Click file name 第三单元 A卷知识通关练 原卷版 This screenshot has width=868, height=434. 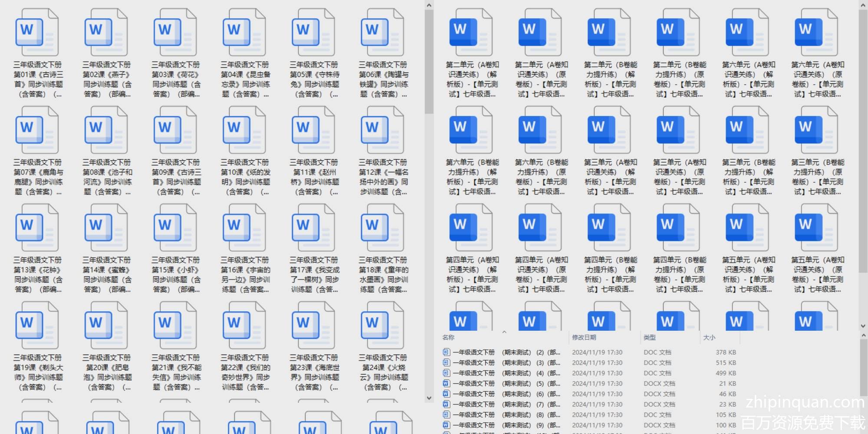679,177
